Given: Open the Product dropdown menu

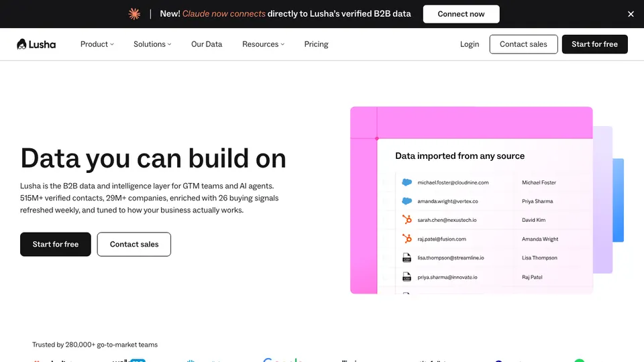Looking at the screenshot, I should [x=97, y=44].
